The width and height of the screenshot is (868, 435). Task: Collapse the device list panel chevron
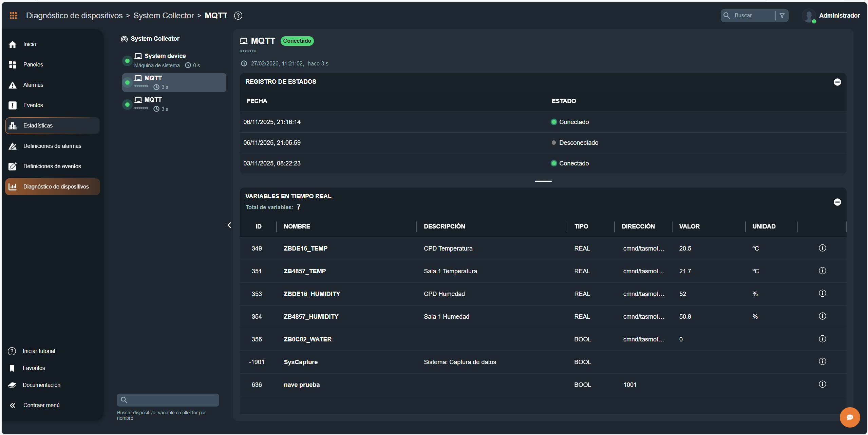229,225
